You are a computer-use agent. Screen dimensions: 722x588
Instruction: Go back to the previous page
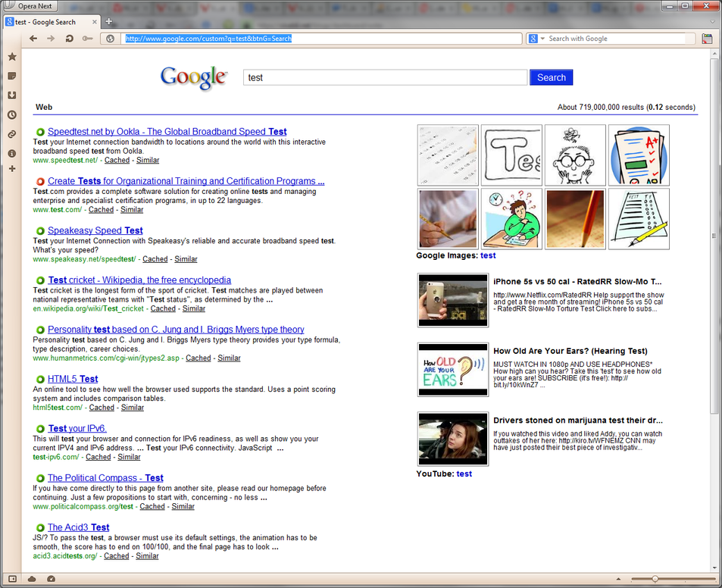pyautogui.click(x=33, y=39)
